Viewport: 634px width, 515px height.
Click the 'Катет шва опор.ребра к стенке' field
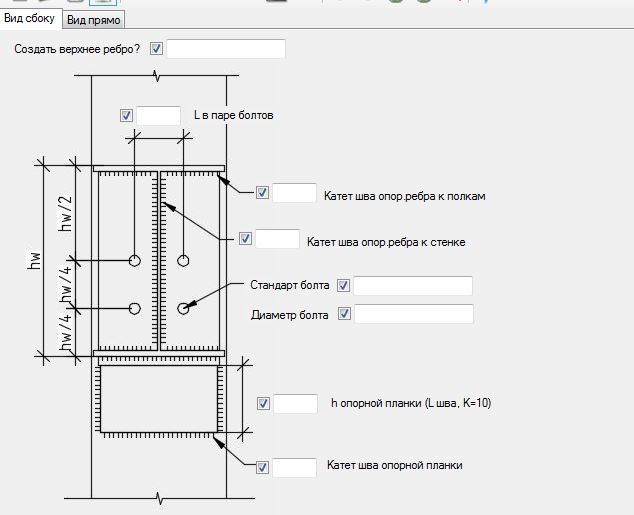click(x=278, y=239)
